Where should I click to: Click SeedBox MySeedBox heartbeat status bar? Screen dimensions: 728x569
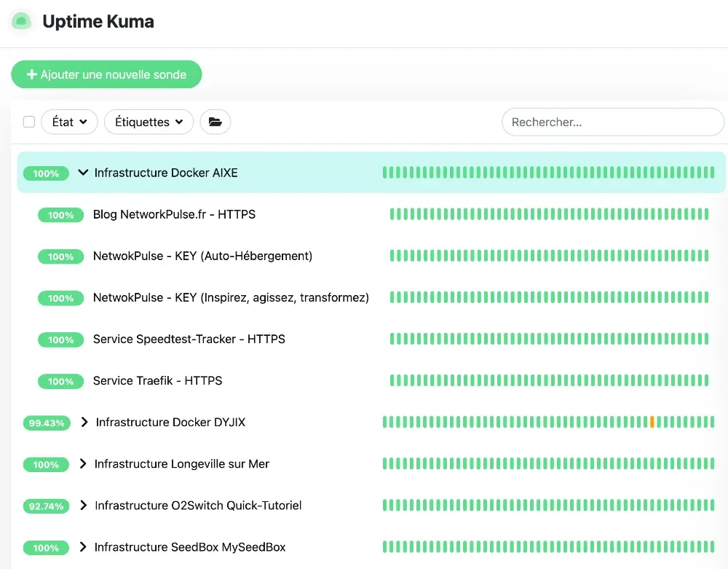tap(548, 546)
